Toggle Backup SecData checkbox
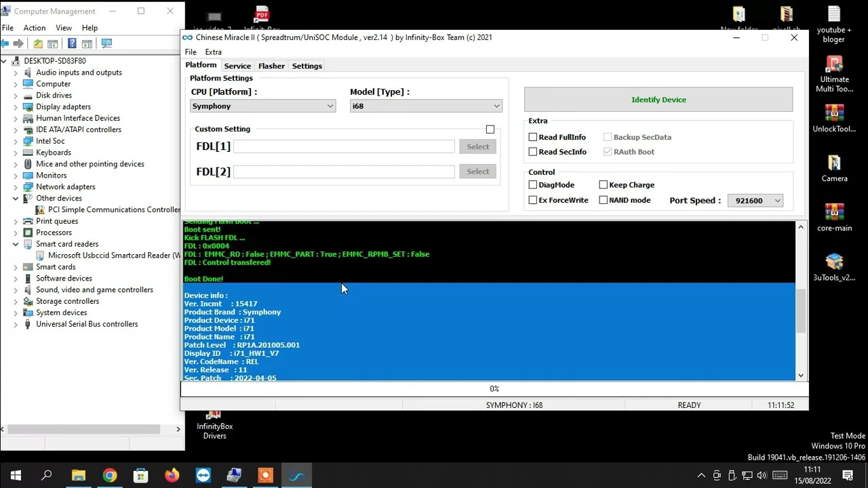 (608, 137)
